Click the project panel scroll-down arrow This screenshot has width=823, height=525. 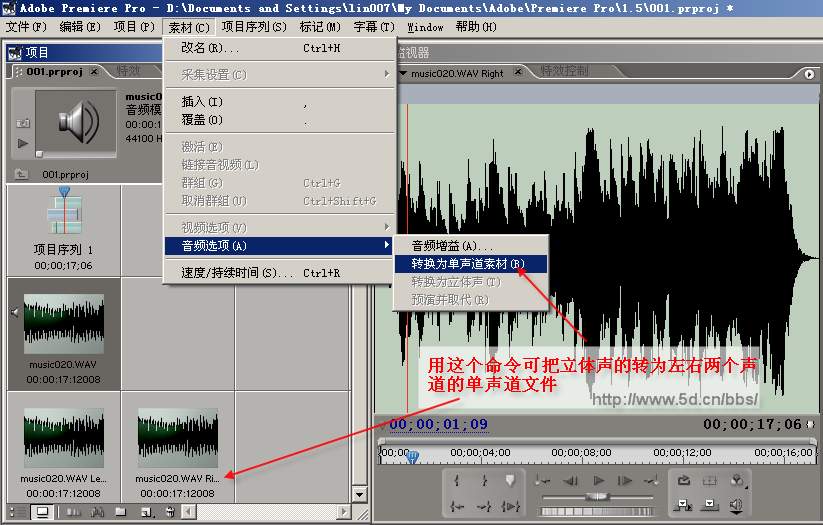360,494
